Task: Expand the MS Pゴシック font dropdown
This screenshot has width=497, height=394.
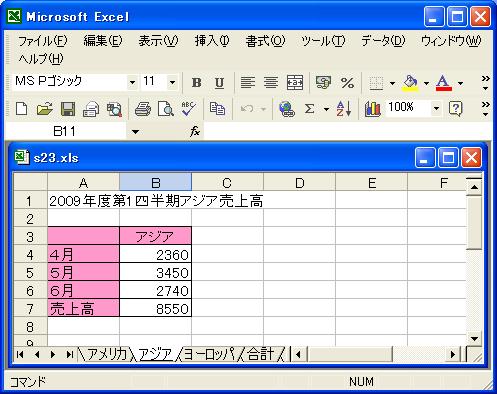Action: pyautogui.click(x=132, y=82)
